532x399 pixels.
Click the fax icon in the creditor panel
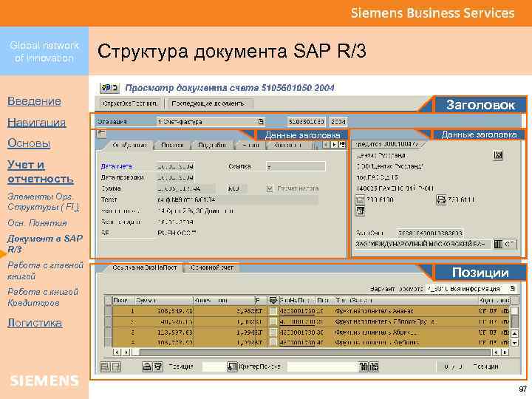[x=440, y=199]
